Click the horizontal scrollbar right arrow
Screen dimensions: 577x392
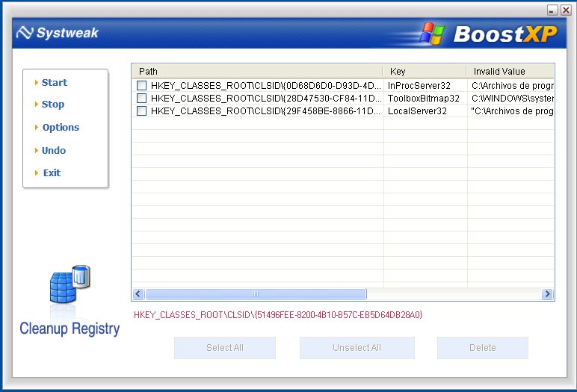point(547,294)
